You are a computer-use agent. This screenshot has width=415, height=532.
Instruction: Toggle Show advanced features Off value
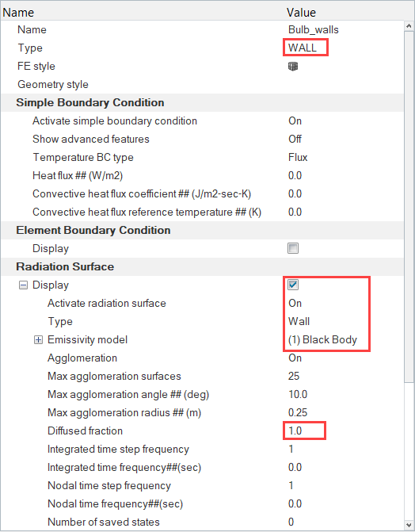pos(295,139)
